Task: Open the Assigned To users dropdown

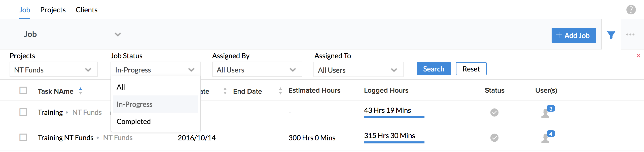Action: pyautogui.click(x=358, y=70)
